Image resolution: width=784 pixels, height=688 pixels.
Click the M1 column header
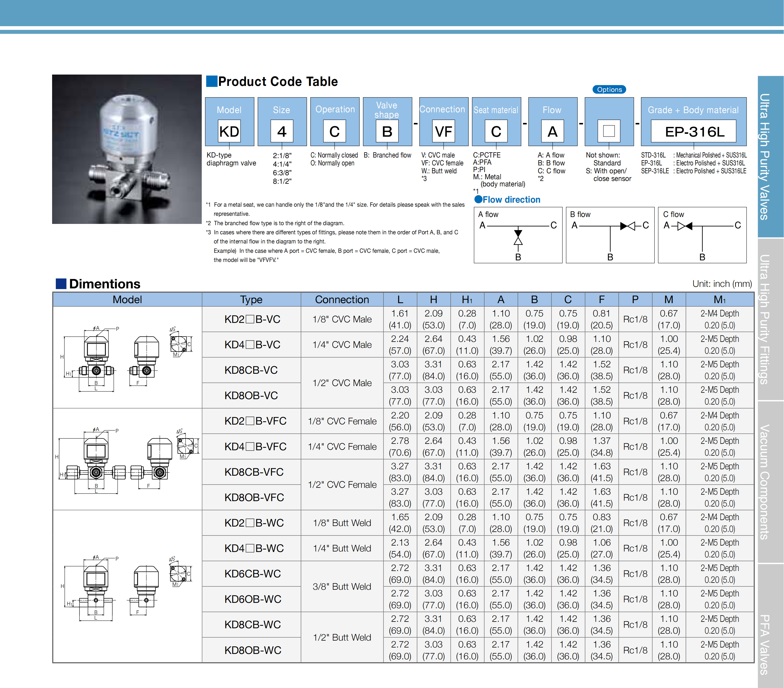pos(720,299)
